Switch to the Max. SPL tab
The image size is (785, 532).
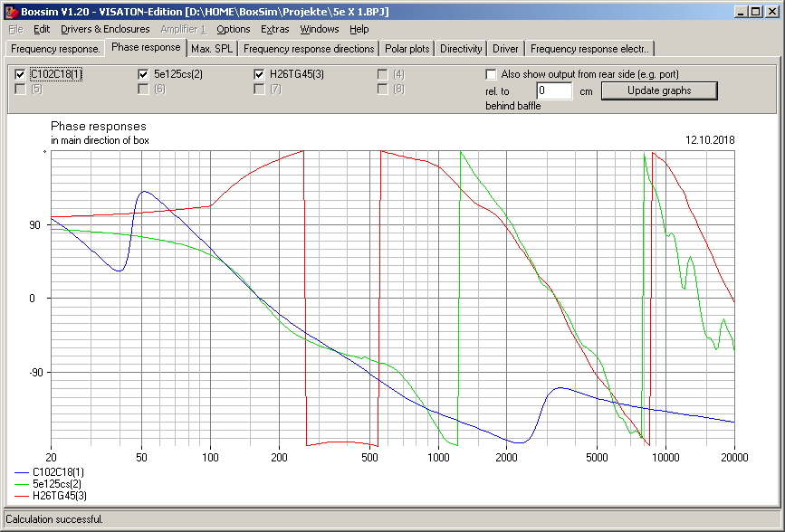click(212, 49)
